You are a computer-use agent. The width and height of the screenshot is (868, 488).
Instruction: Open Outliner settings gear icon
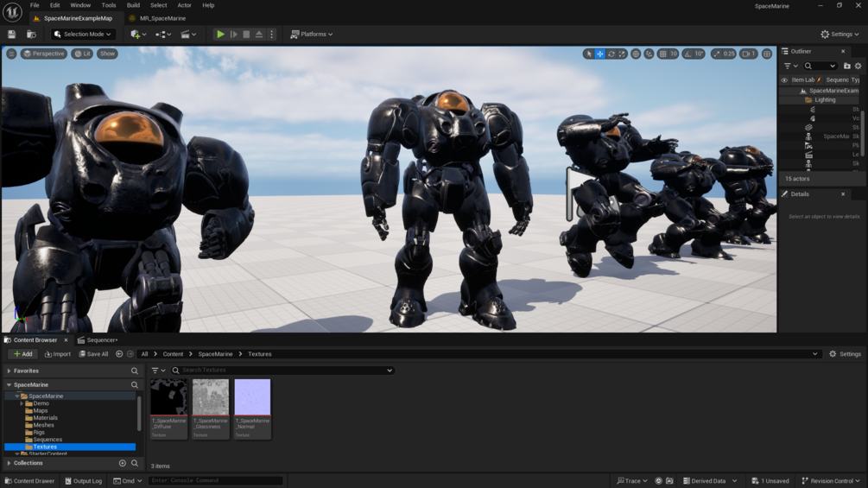(858, 66)
